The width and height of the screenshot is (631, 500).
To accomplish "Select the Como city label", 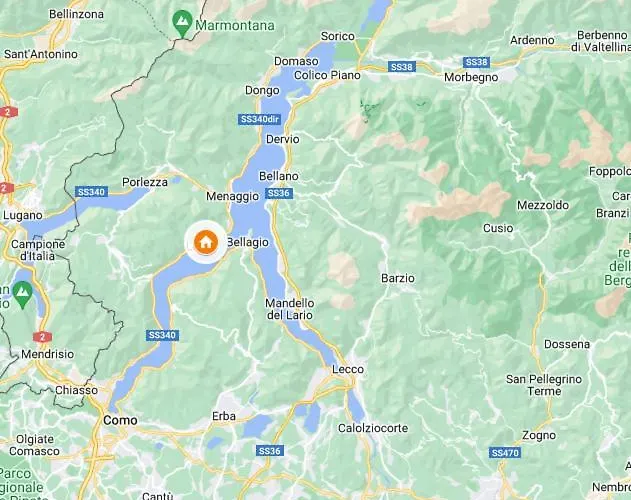I will 120,420.
